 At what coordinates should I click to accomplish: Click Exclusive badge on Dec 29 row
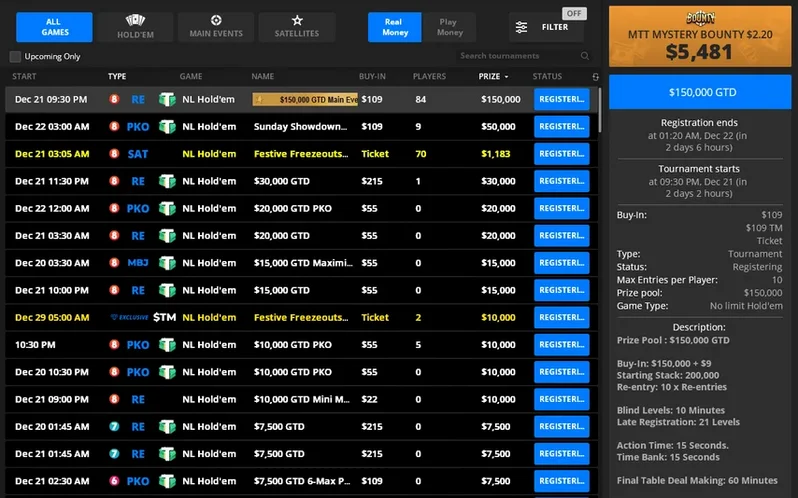click(x=129, y=317)
